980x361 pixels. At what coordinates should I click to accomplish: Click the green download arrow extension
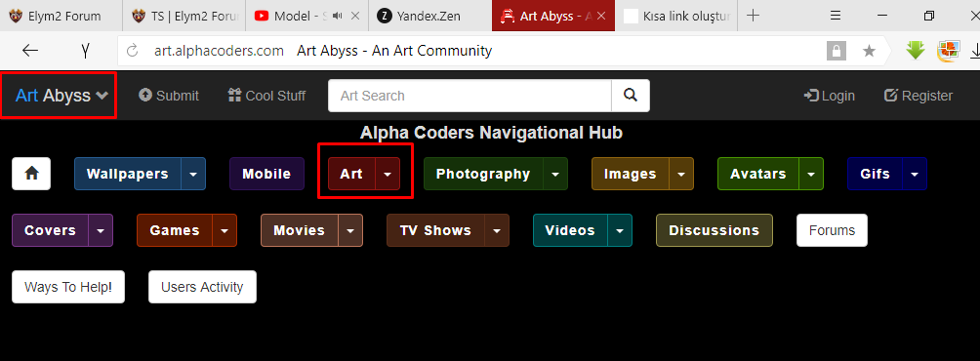(x=916, y=51)
